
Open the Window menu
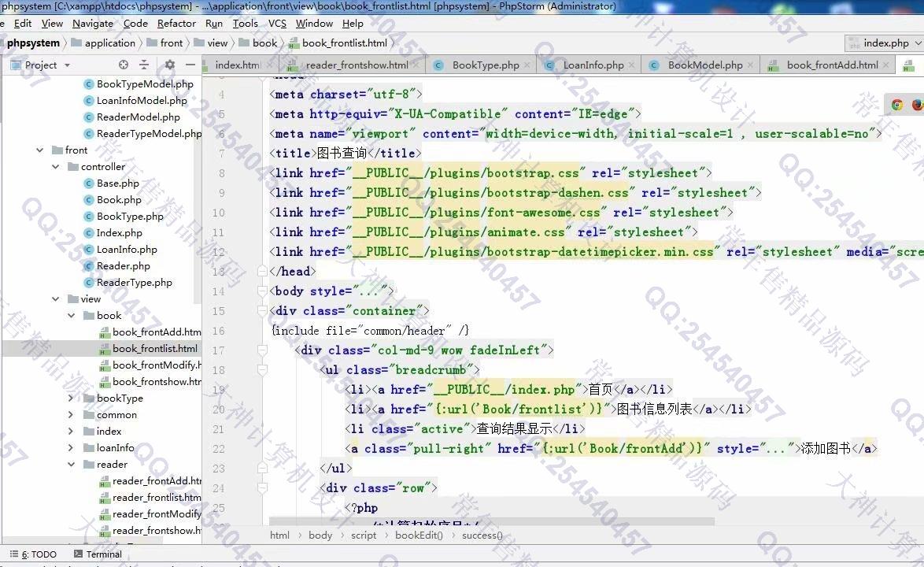(314, 24)
